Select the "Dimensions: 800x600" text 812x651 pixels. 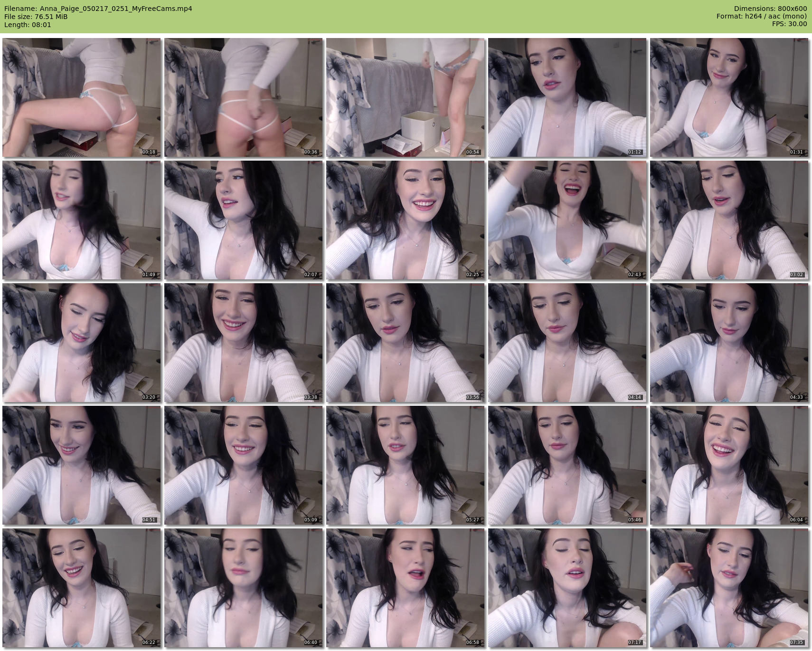click(770, 9)
